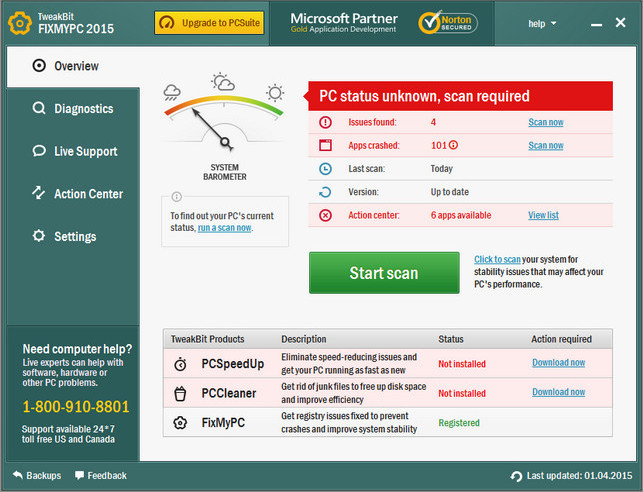Click Scan now link for Issues found
Image resolution: width=643 pixels, height=492 pixels.
(x=545, y=122)
